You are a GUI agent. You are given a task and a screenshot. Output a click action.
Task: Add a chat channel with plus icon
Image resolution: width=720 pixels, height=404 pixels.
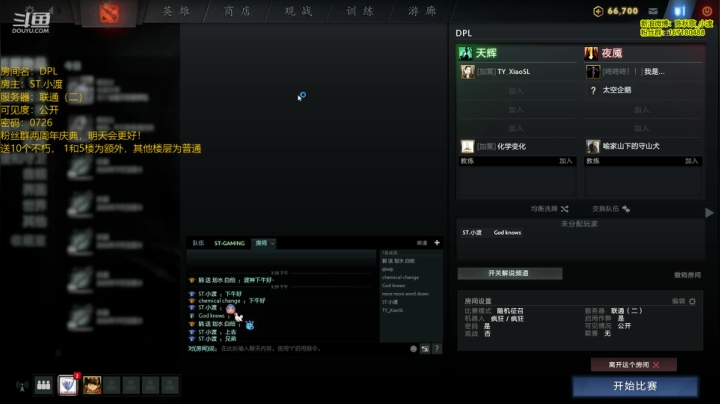[437, 243]
